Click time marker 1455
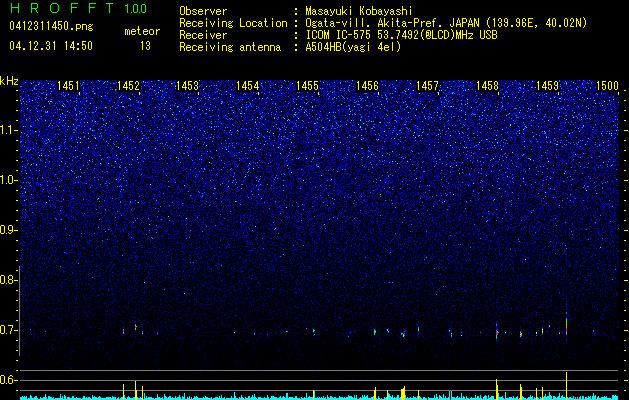The image size is (629, 400). [x=307, y=86]
